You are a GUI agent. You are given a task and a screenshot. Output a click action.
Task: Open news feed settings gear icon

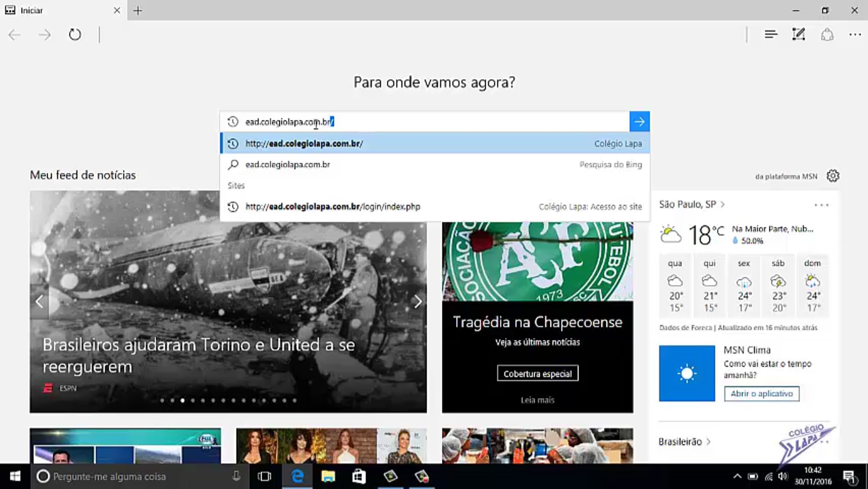click(x=833, y=176)
